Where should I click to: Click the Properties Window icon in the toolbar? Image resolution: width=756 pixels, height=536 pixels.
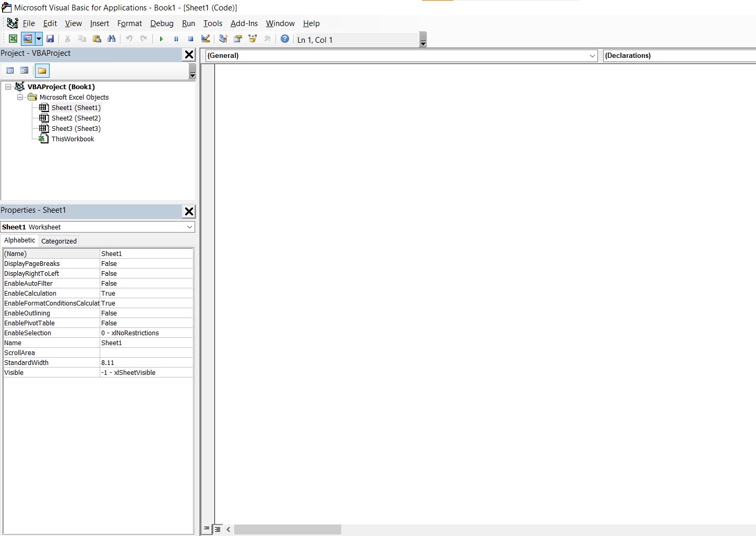[237, 38]
